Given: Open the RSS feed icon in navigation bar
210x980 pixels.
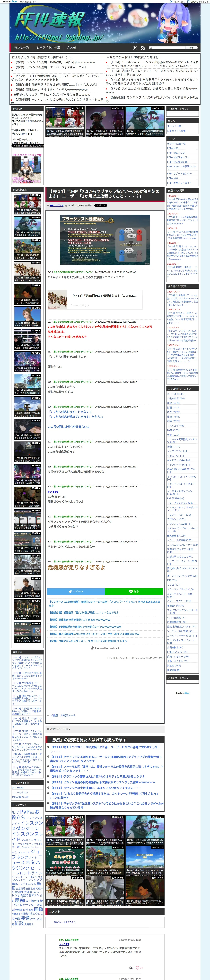Looking at the screenshot, I should [143, 48].
